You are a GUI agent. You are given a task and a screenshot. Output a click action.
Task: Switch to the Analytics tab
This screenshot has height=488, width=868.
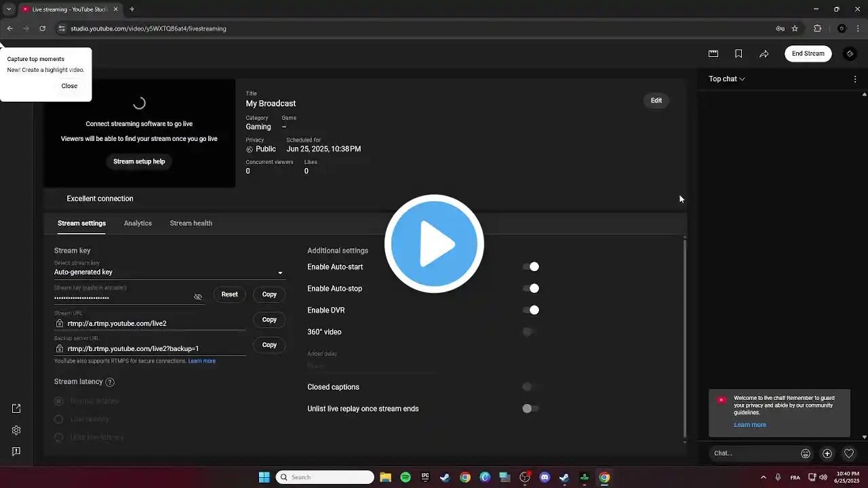(x=138, y=223)
